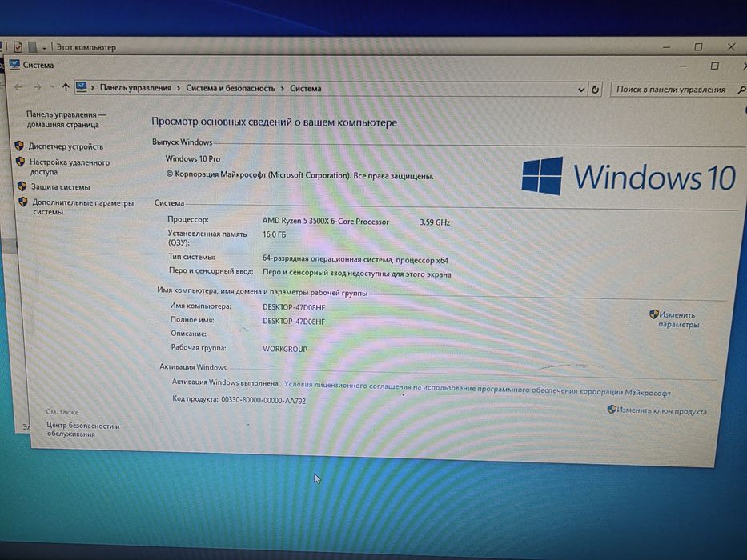The height and width of the screenshot is (560, 747).
Task: Open 'Система и безопасность' breadcrumb
Action: click(x=230, y=89)
